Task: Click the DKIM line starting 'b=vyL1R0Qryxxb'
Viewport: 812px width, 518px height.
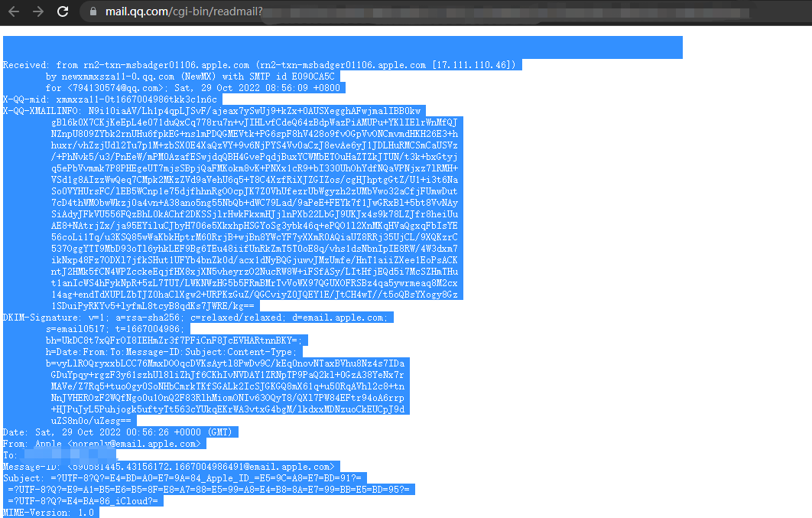Action: pyautogui.click(x=226, y=363)
